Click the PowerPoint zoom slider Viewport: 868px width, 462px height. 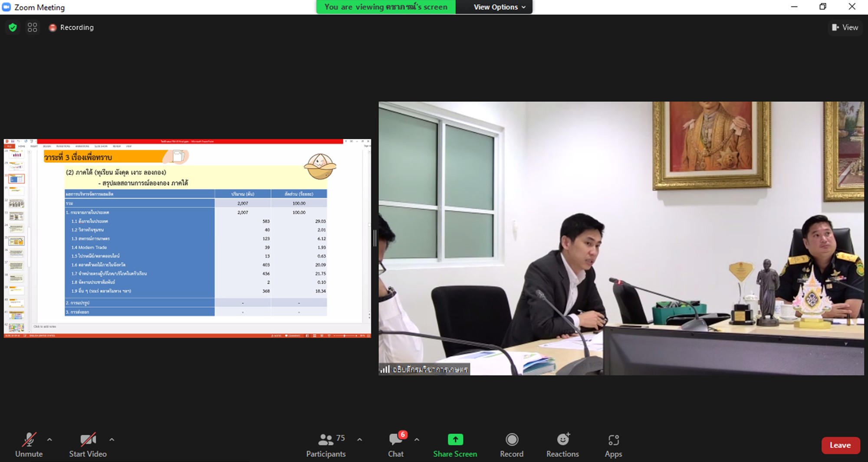click(345, 336)
